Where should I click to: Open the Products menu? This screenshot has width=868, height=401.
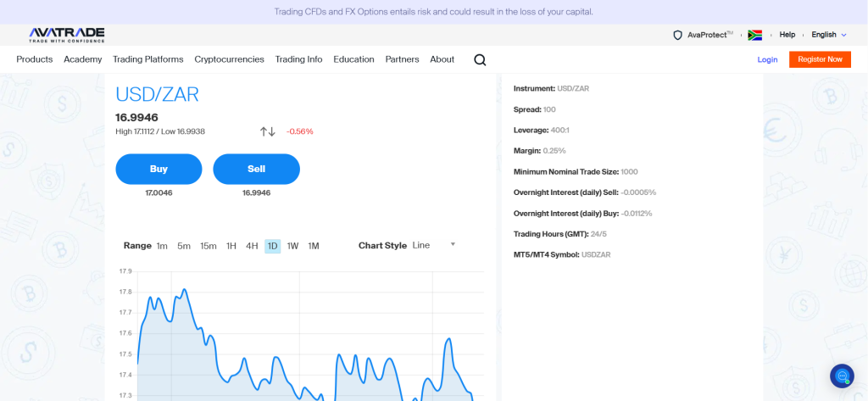pos(35,59)
